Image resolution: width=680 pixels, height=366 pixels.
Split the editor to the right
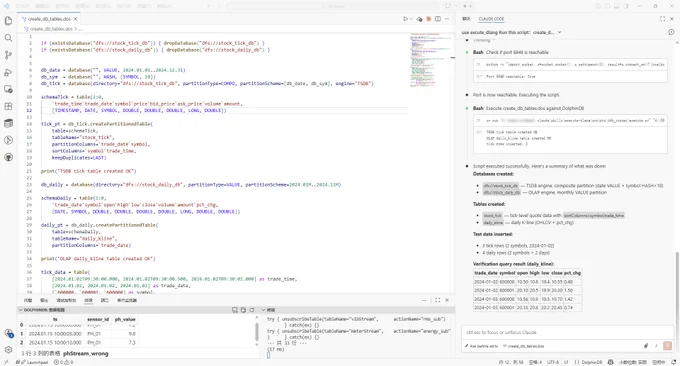click(438, 19)
